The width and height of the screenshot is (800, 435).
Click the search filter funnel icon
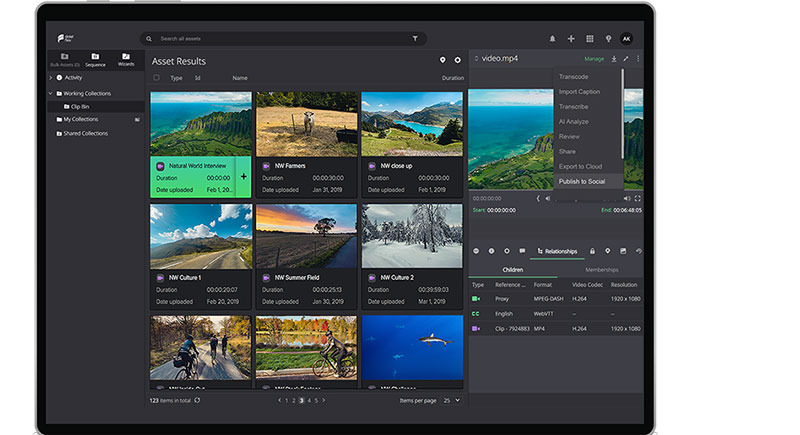(415, 38)
